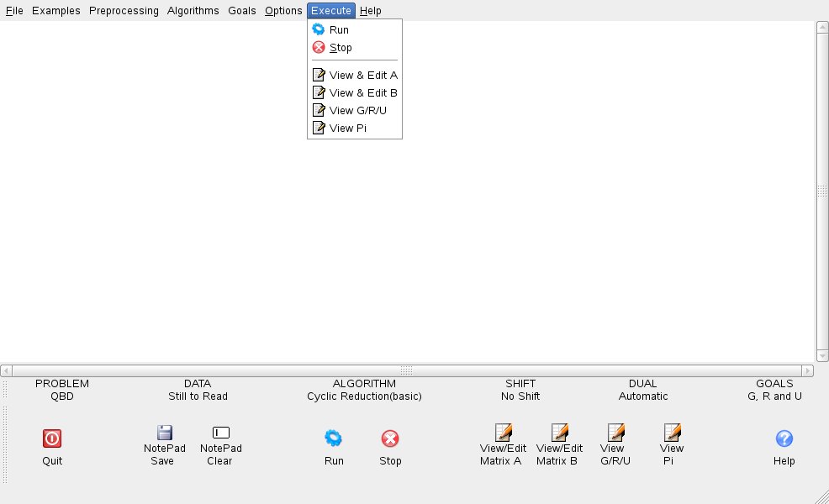Pick View G/R/U from Execute menu

(x=357, y=111)
